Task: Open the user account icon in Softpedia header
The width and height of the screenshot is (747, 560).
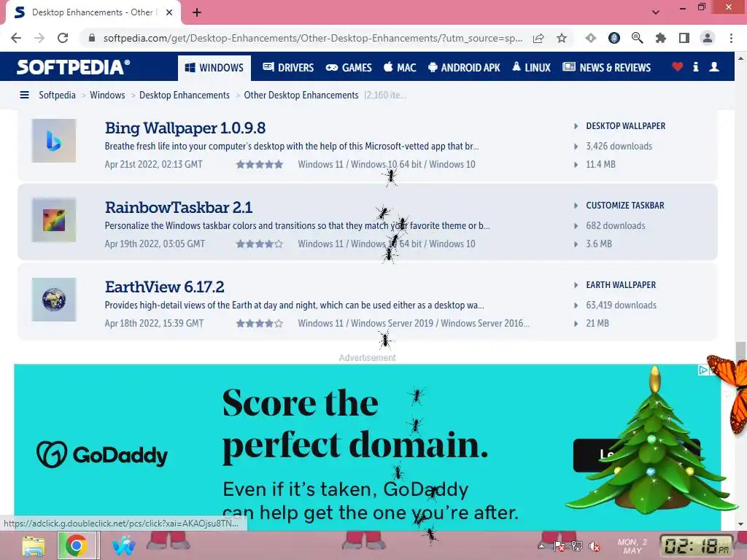Action: [714, 66]
